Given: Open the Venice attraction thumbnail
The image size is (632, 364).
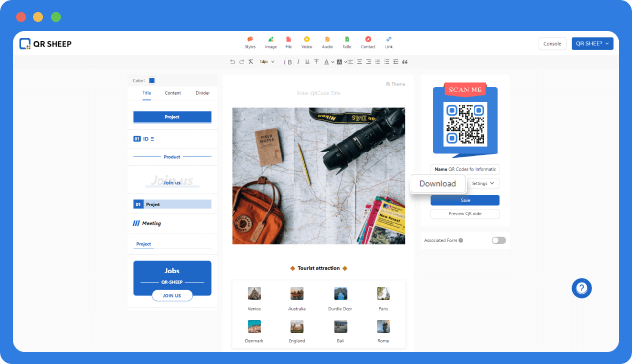Looking at the screenshot, I should pos(254,293).
